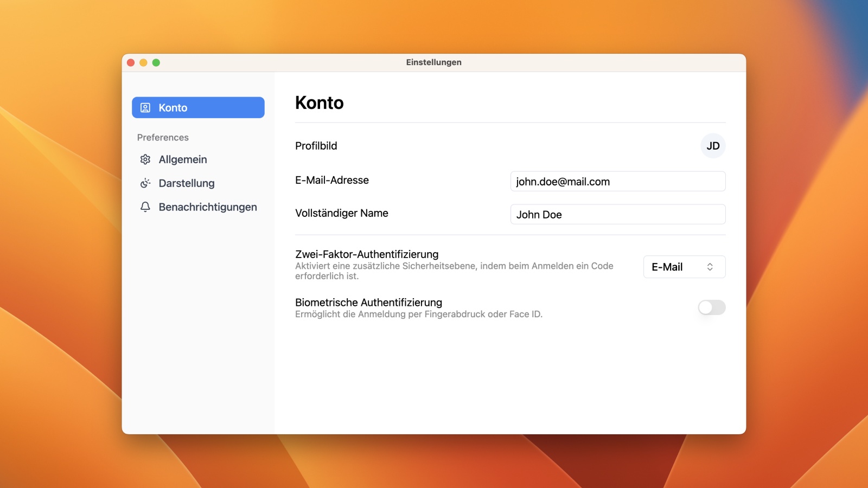The height and width of the screenshot is (488, 868).
Task: Close the Einstellungen window via red button
Action: (131, 62)
